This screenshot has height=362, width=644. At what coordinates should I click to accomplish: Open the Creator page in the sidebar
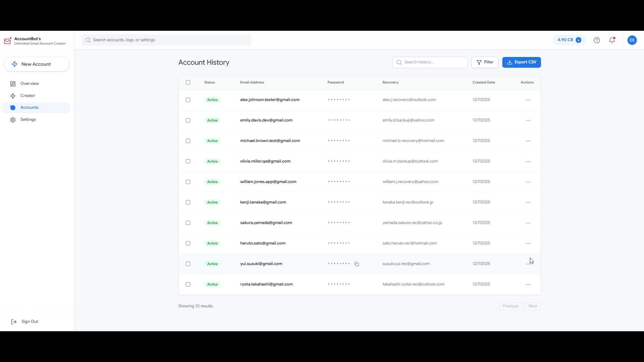point(28,96)
